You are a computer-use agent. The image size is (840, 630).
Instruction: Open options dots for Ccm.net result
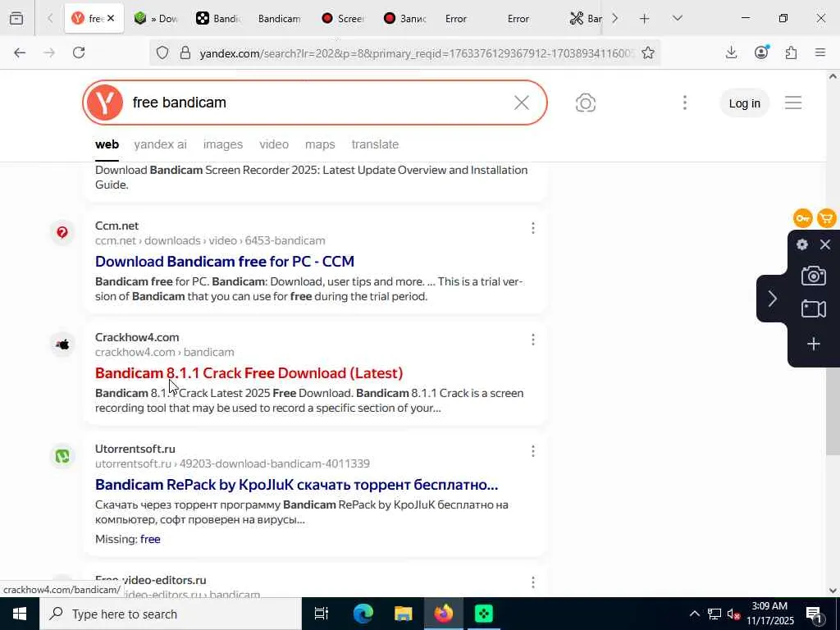coord(533,228)
